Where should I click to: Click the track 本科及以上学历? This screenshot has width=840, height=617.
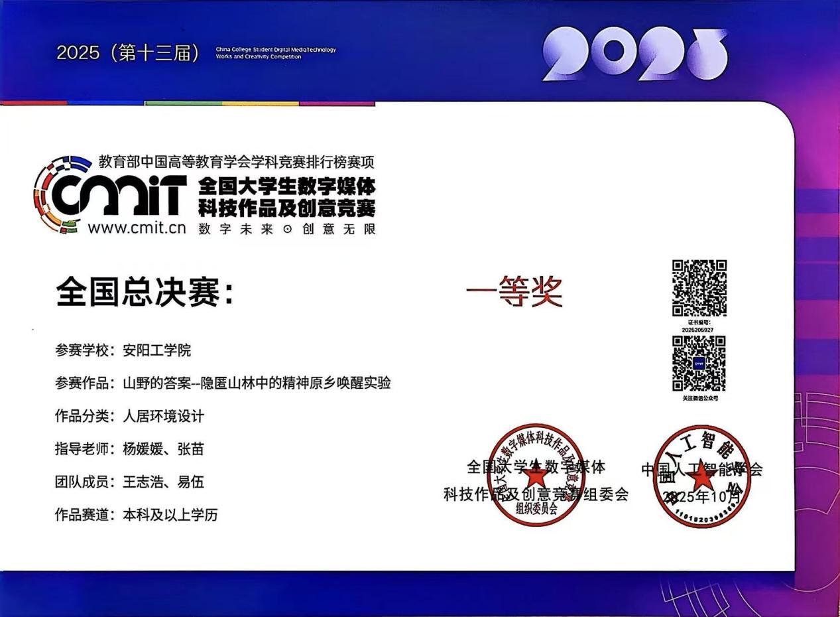170,514
